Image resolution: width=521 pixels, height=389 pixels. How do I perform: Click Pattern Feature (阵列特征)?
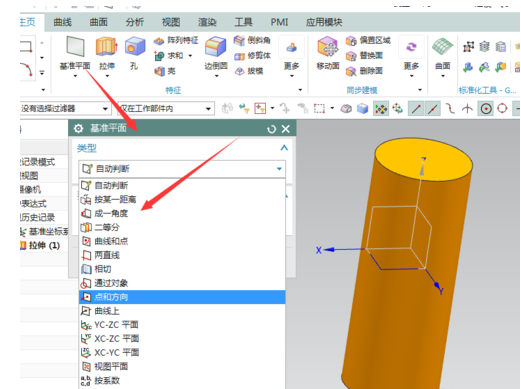(x=176, y=40)
